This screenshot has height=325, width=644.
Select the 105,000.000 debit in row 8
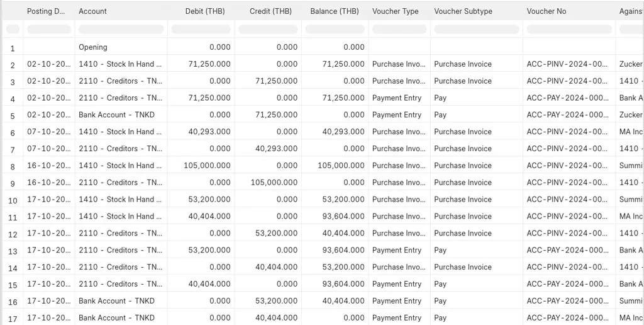pyautogui.click(x=207, y=165)
